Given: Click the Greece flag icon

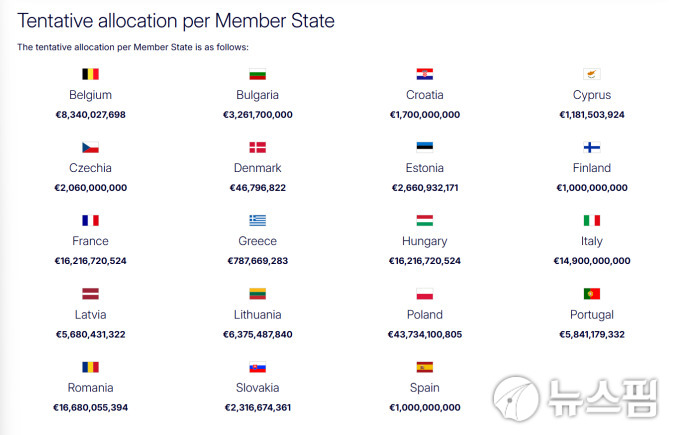Looking at the screenshot, I should pos(258,220).
